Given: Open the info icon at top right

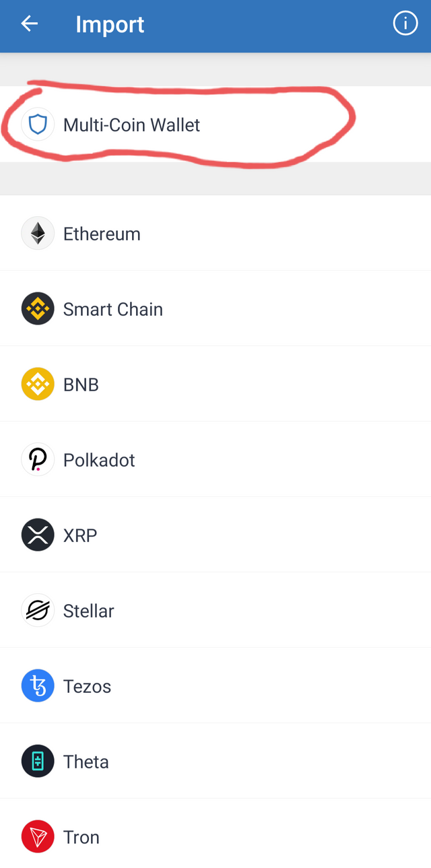Looking at the screenshot, I should point(405,24).
